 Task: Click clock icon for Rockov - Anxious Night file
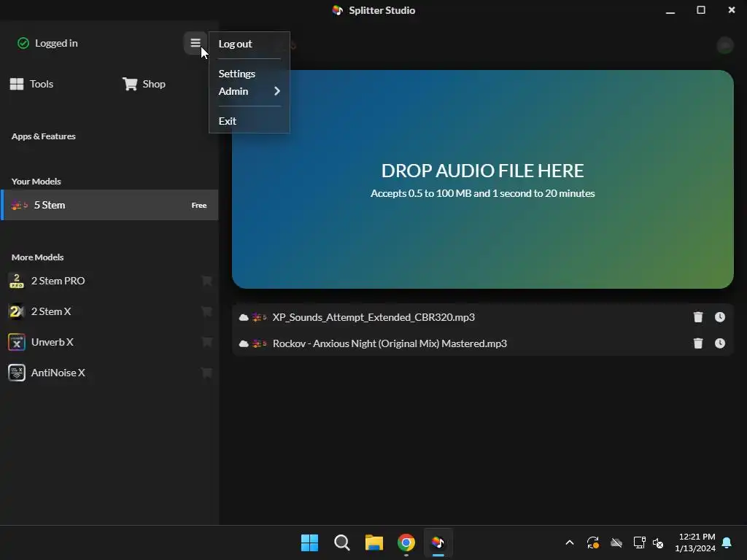(720, 343)
